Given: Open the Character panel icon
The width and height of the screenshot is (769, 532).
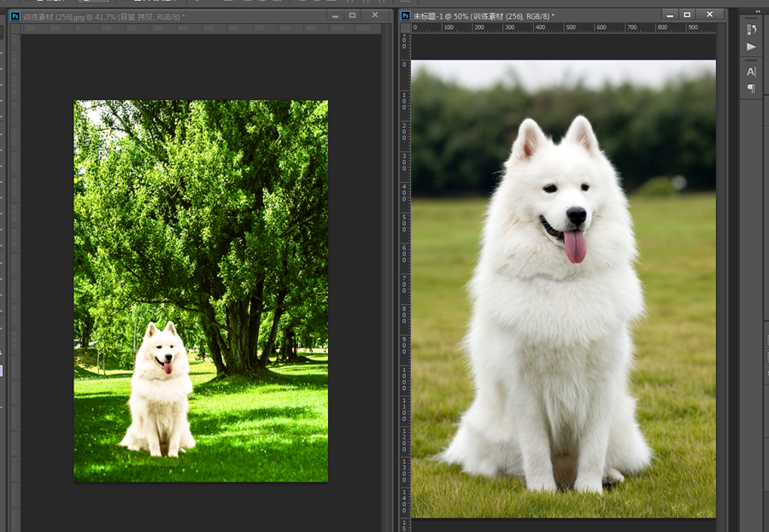Looking at the screenshot, I should (x=751, y=72).
